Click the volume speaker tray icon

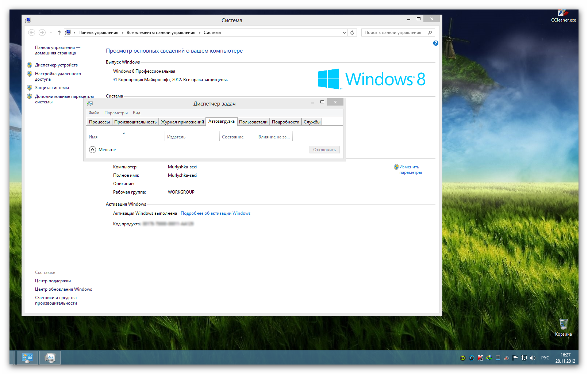pyautogui.click(x=533, y=358)
